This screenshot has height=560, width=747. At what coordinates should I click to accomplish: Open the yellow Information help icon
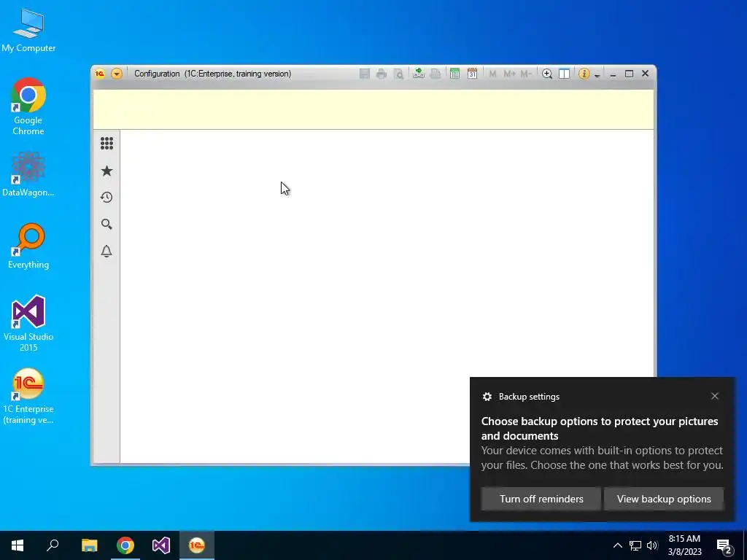(x=584, y=74)
